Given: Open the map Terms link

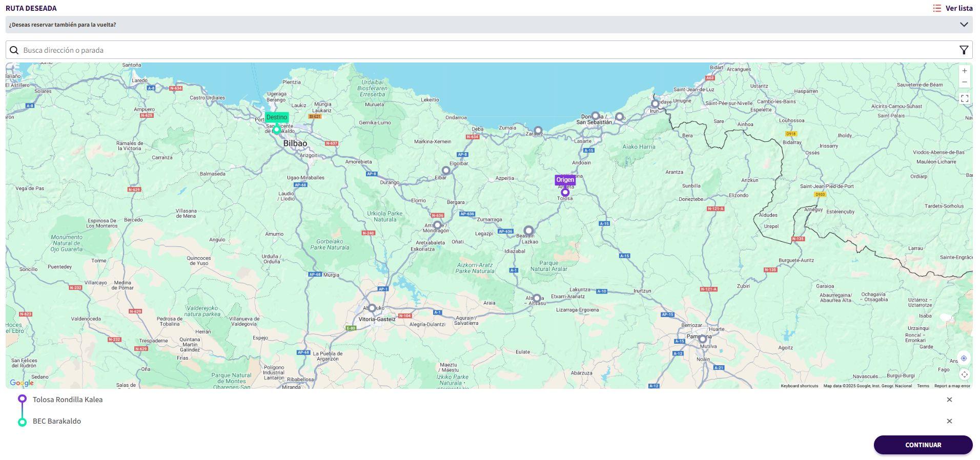Looking at the screenshot, I should (x=923, y=386).
